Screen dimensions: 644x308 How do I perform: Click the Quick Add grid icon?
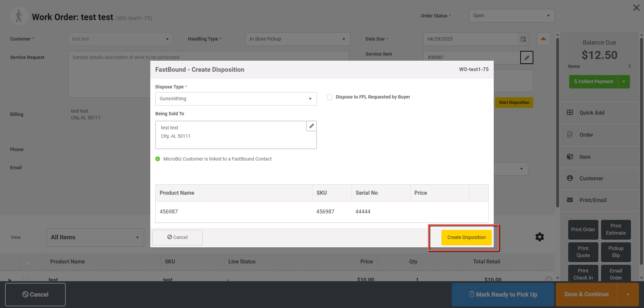[x=570, y=112]
